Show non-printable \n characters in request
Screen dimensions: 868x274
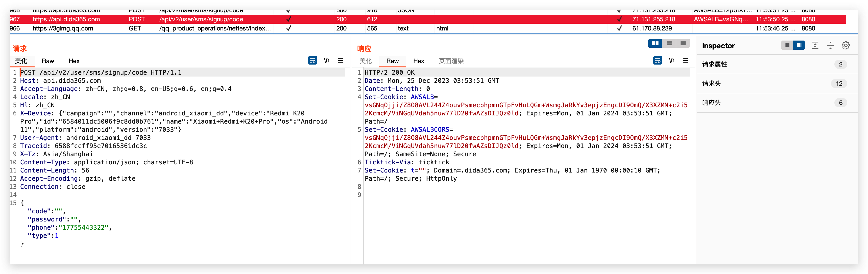point(327,61)
